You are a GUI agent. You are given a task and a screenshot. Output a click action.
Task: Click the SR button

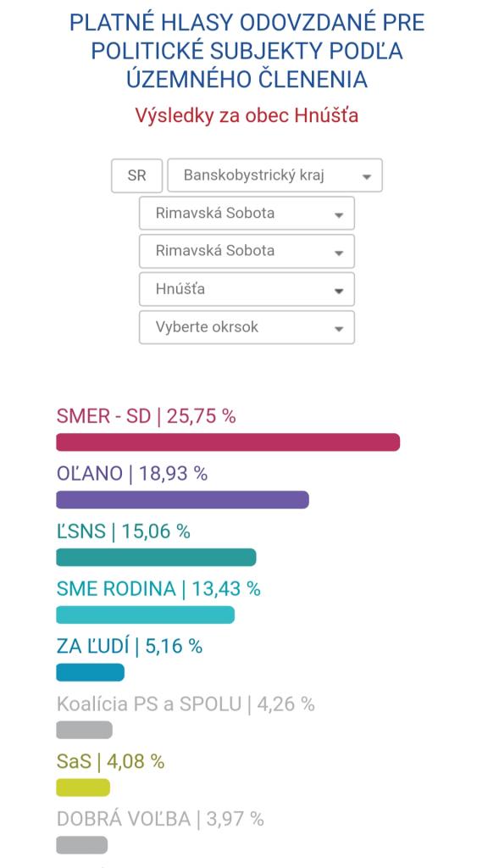(136, 175)
